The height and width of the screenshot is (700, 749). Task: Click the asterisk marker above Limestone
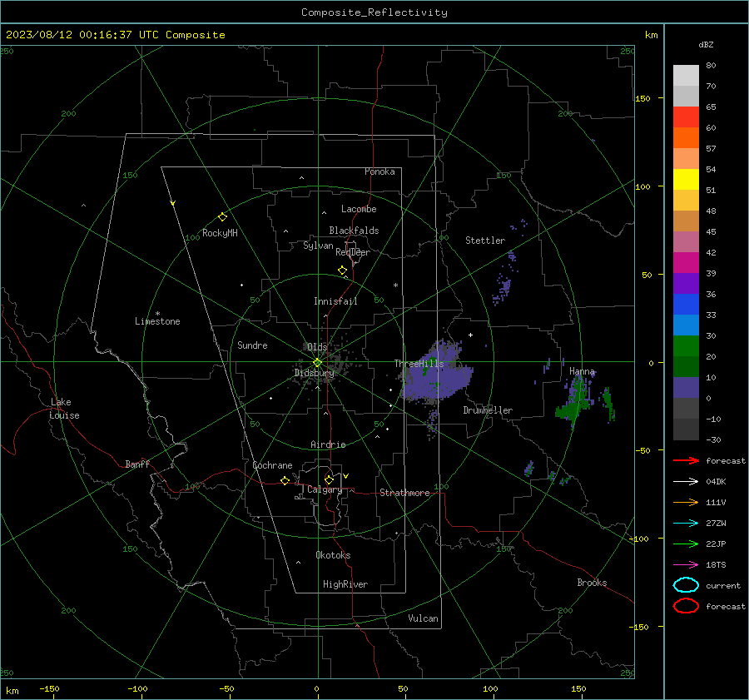click(x=157, y=314)
